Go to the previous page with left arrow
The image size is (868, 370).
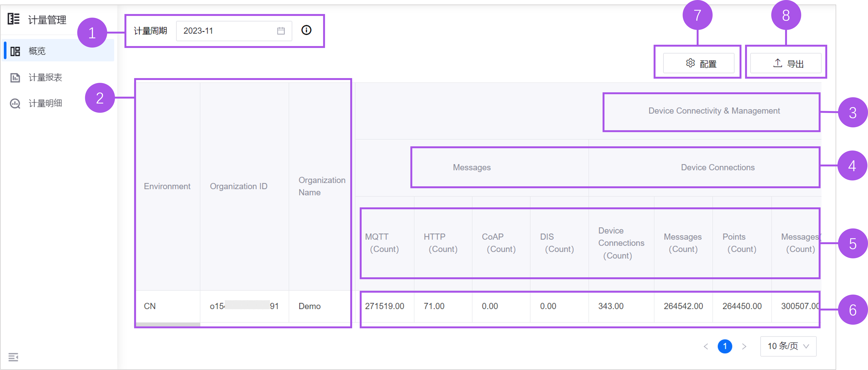point(706,346)
